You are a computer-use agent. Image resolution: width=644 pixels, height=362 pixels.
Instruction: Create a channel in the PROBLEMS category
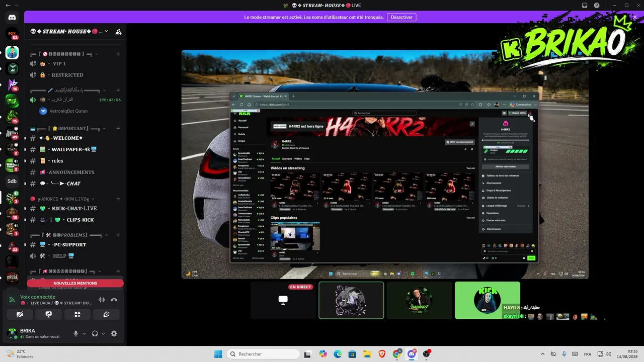[x=118, y=235]
